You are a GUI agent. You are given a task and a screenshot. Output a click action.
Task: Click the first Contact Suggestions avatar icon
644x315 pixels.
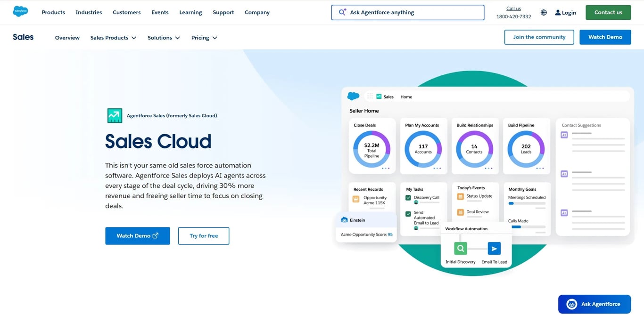564,135
